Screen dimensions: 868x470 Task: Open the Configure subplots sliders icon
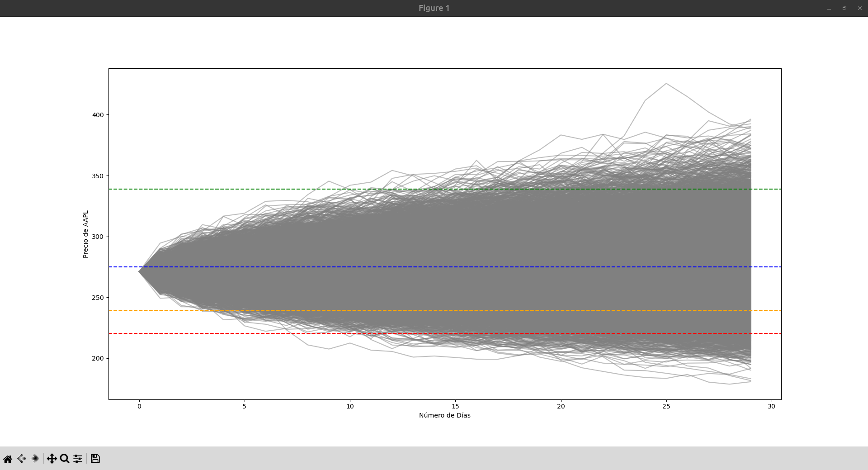(78, 459)
